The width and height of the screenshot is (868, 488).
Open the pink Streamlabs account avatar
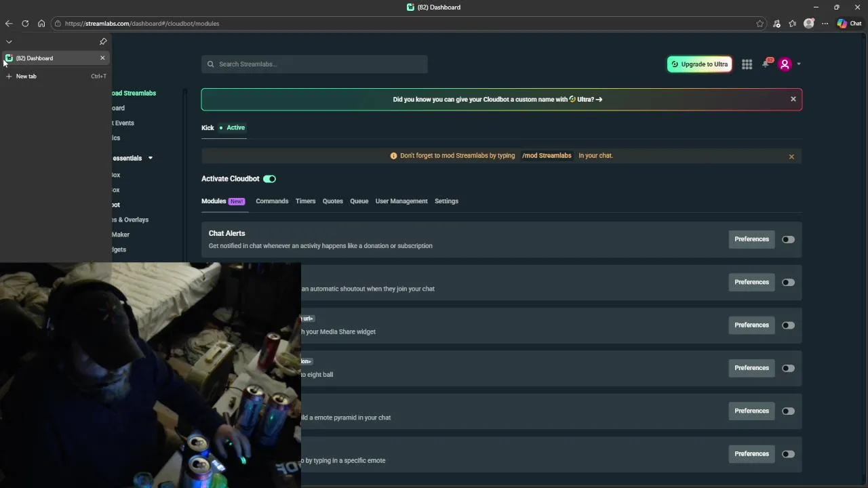(x=785, y=64)
